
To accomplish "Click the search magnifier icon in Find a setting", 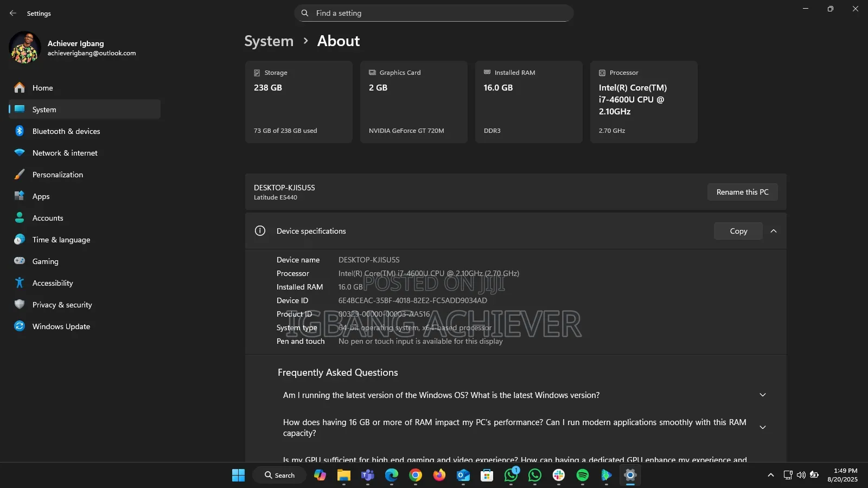I will click(305, 13).
